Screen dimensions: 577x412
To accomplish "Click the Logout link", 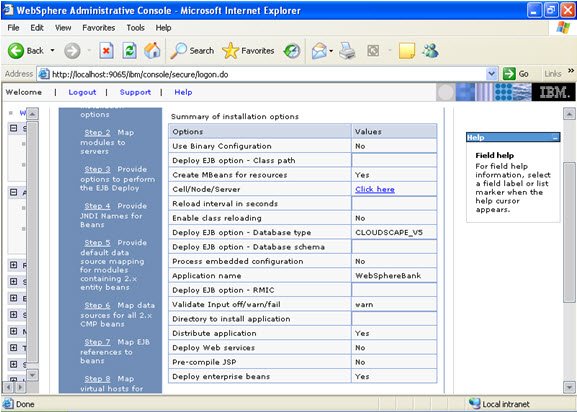I will coord(82,92).
